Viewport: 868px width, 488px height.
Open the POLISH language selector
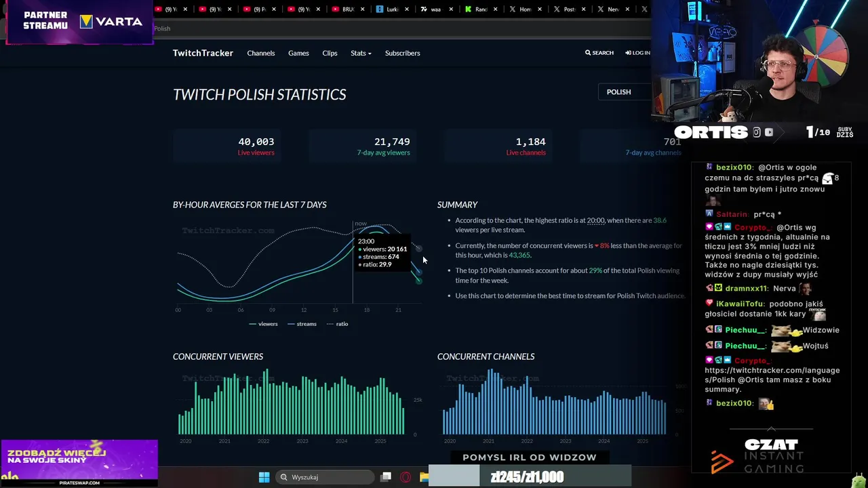click(625, 92)
